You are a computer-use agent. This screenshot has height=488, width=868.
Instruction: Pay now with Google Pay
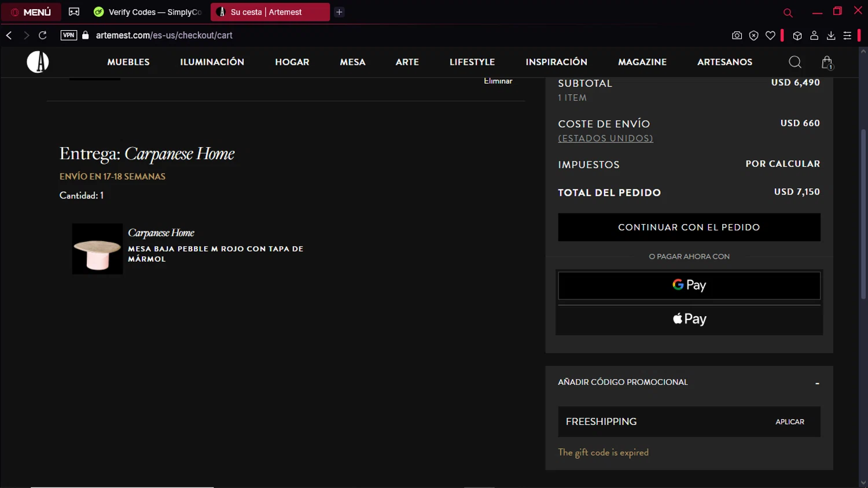[x=689, y=285]
